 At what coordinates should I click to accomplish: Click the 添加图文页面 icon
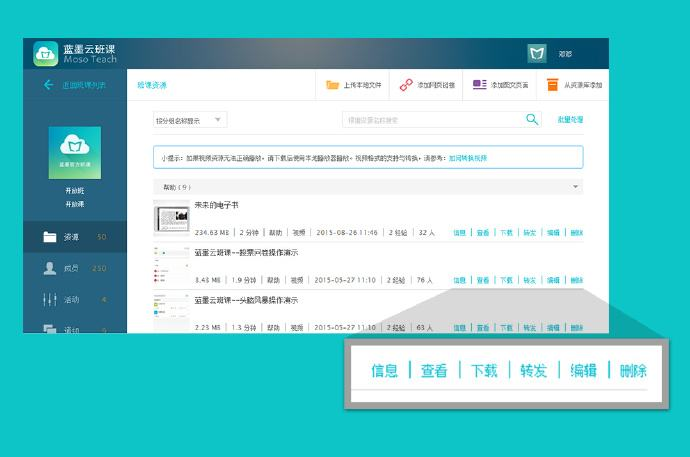[x=480, y=85]
